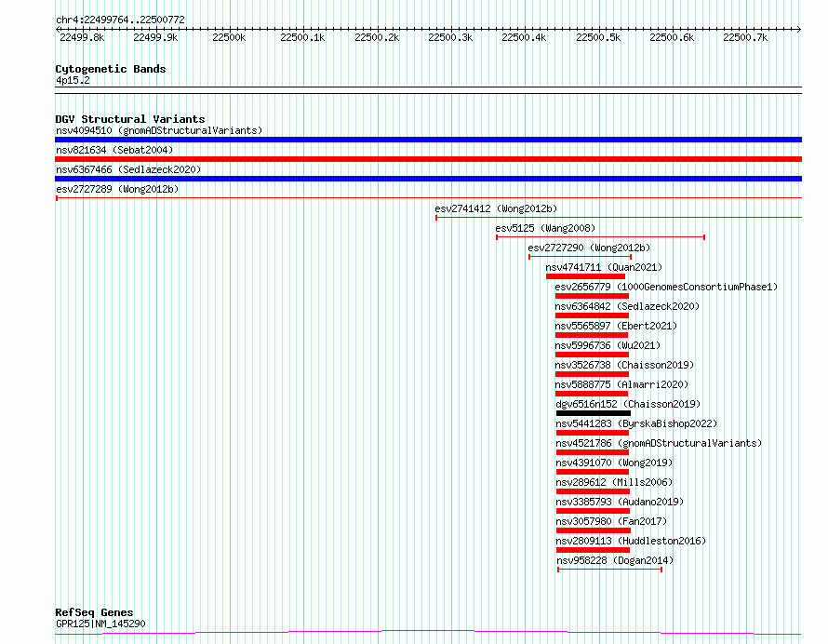The height and width of the screenshot is (644, 828).
Task: Click the thin red line of esv2727290
Action: point(581,257)
